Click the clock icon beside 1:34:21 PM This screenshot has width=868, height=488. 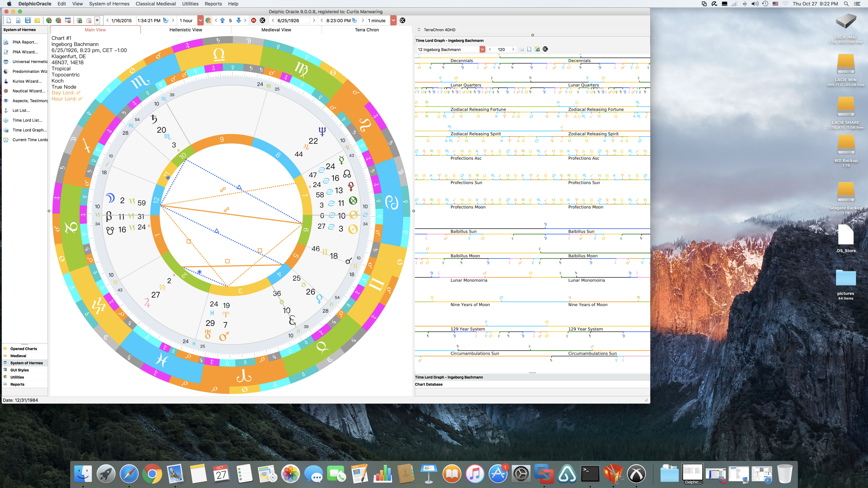click(165, 21)
